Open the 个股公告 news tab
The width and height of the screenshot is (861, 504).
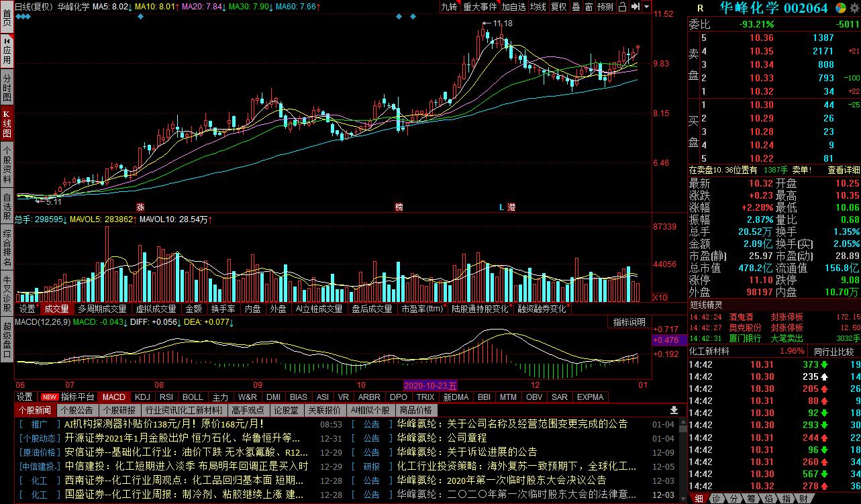pos(77,410)
